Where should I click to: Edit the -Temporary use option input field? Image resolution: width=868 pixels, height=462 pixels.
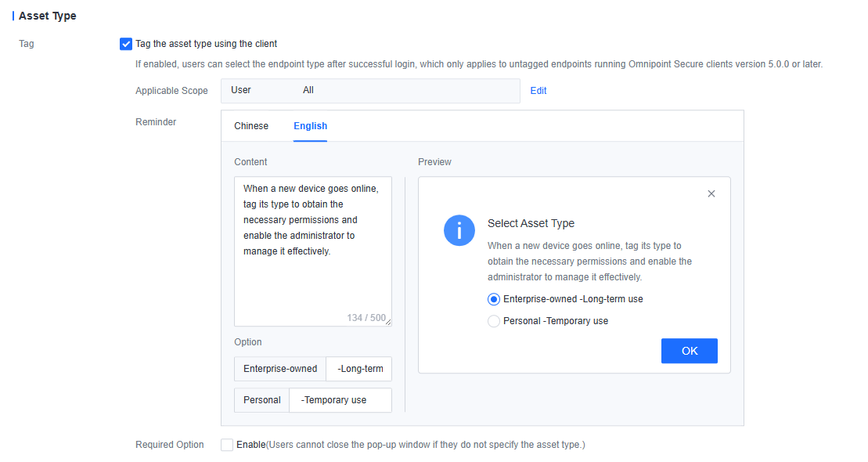340,400
